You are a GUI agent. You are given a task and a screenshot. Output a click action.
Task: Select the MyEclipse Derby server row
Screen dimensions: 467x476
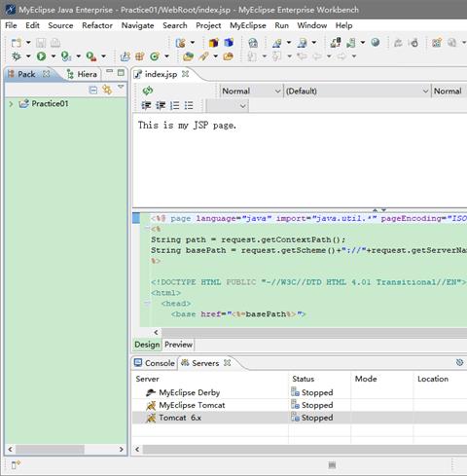click(x=300, y=392)
